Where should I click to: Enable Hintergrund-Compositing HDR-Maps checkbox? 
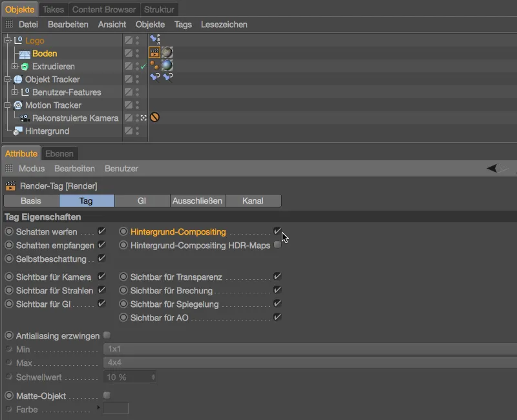(x=277, y=245)
